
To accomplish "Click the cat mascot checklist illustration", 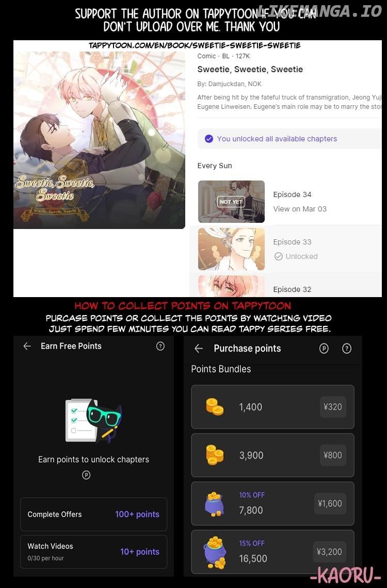I will coord(93,420).
